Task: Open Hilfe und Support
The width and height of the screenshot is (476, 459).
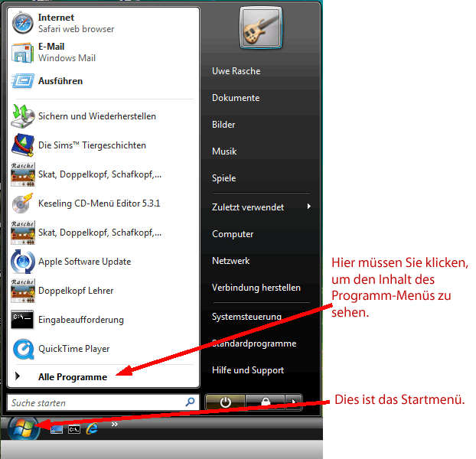Action: click(248, 370)
